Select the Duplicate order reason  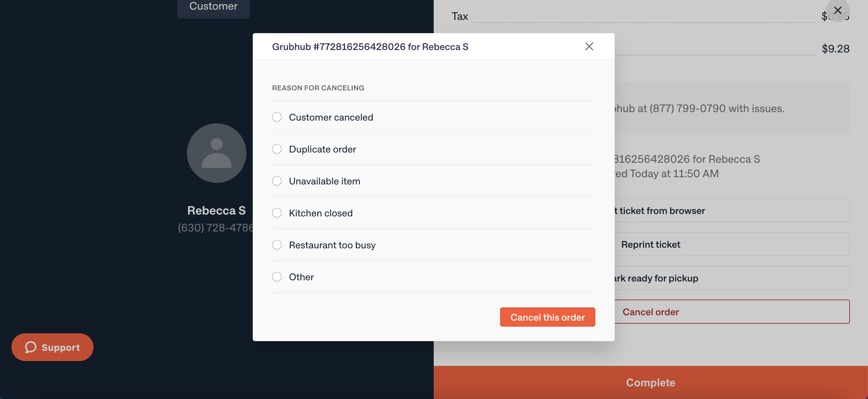[x=277, y=149]
